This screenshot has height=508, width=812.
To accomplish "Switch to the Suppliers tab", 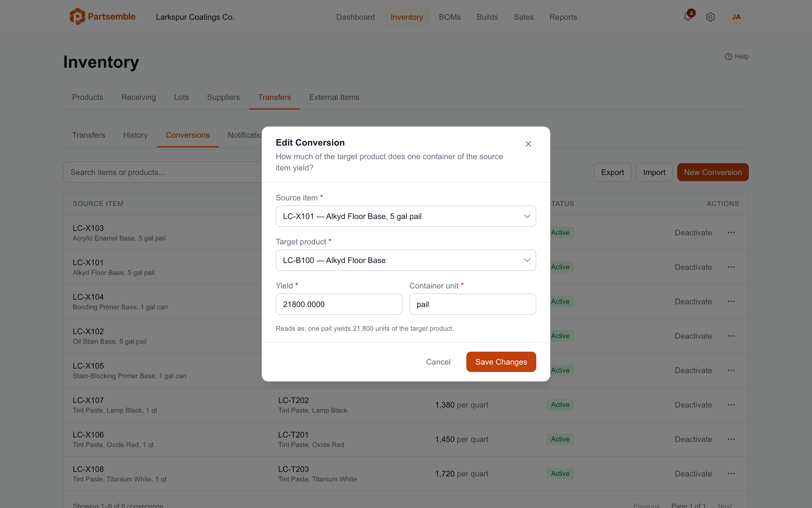I will point(223,97).
